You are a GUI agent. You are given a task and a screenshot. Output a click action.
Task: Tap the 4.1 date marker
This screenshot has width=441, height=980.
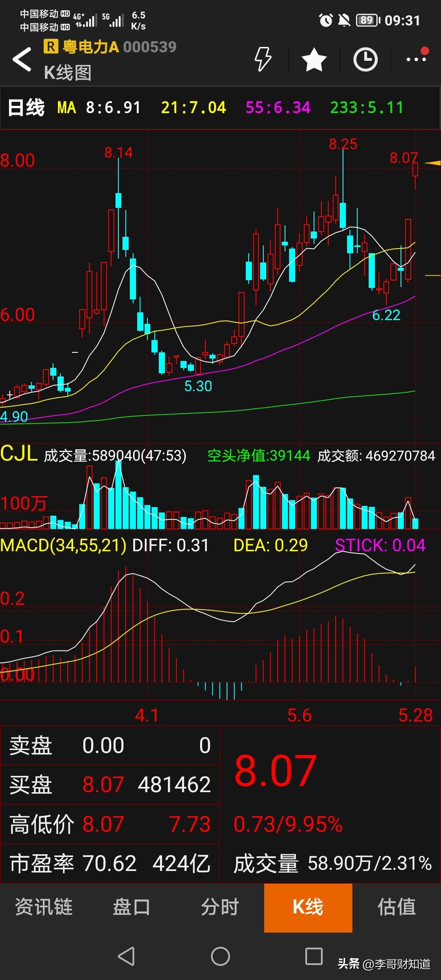point(147,715)
